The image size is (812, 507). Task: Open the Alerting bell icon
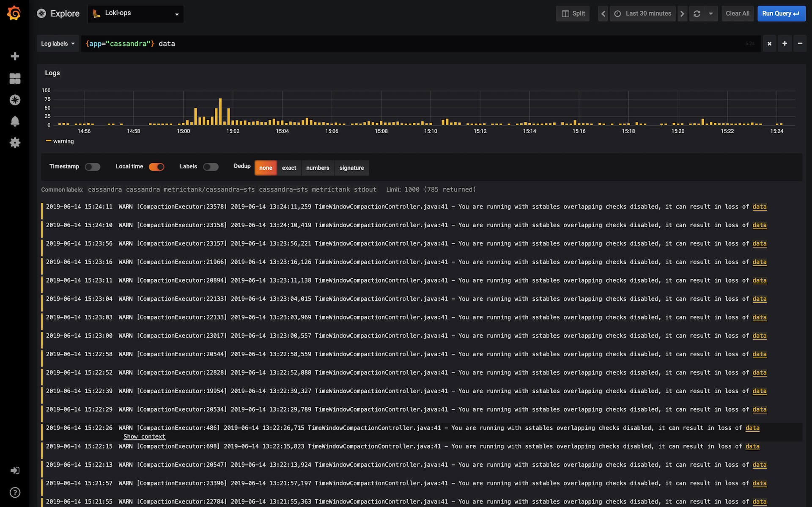15,121
